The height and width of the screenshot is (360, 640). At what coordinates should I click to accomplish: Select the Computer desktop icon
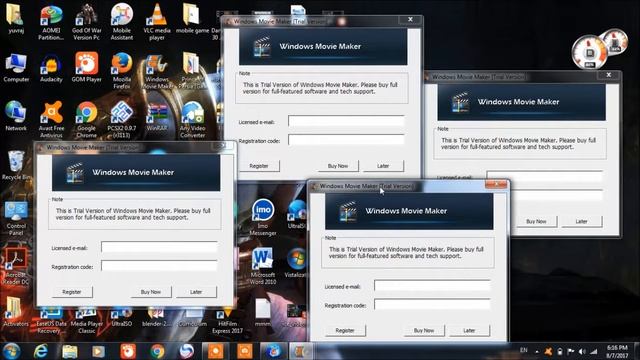[x=16, y=67]
